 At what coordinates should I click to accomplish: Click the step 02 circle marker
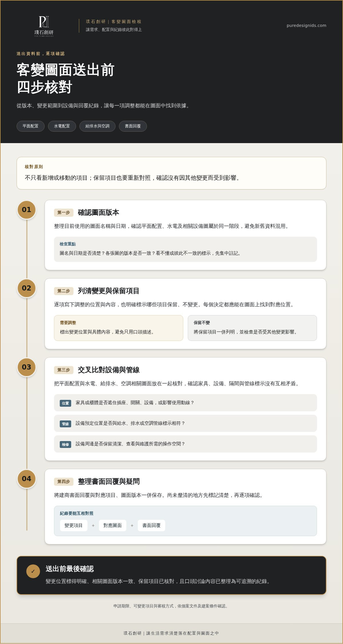point(27,288)
